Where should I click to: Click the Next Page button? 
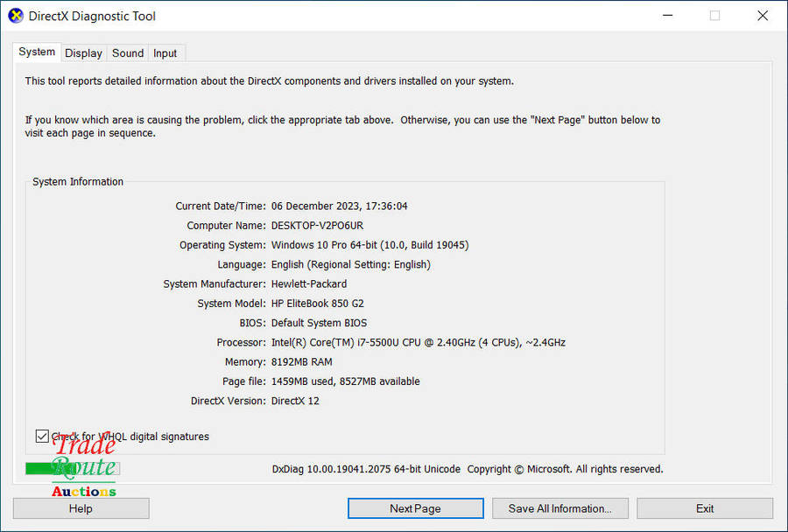pos(415,508)
